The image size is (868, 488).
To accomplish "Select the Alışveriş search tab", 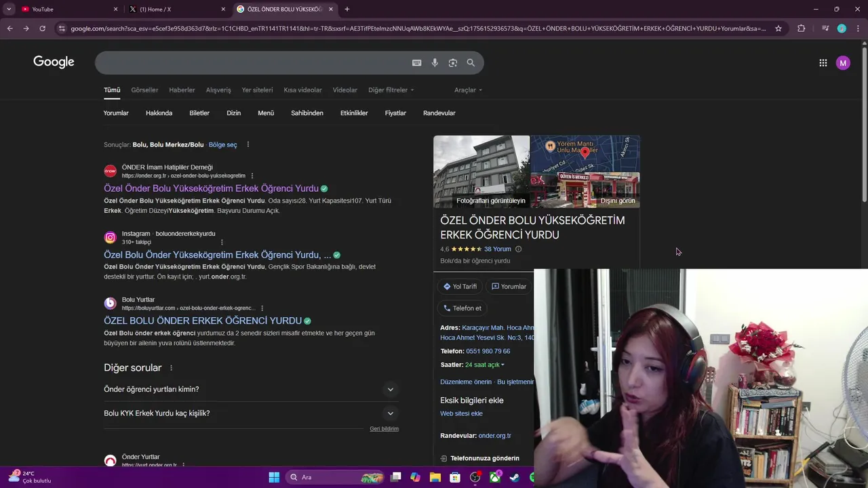I will (x=218, y=90).
